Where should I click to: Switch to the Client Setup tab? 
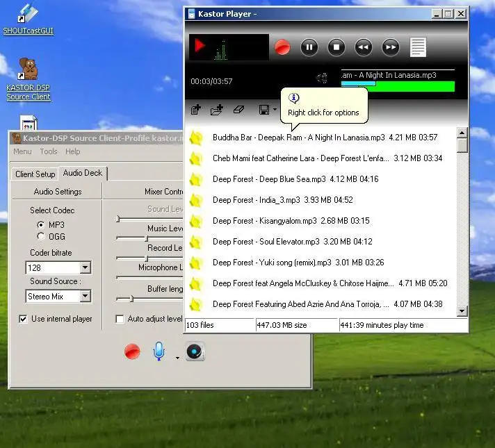35,174
